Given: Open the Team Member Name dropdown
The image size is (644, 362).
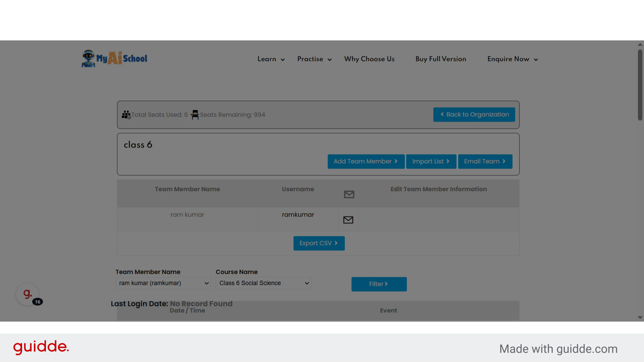Looking at the screenshot, I should tap(163, 283).
